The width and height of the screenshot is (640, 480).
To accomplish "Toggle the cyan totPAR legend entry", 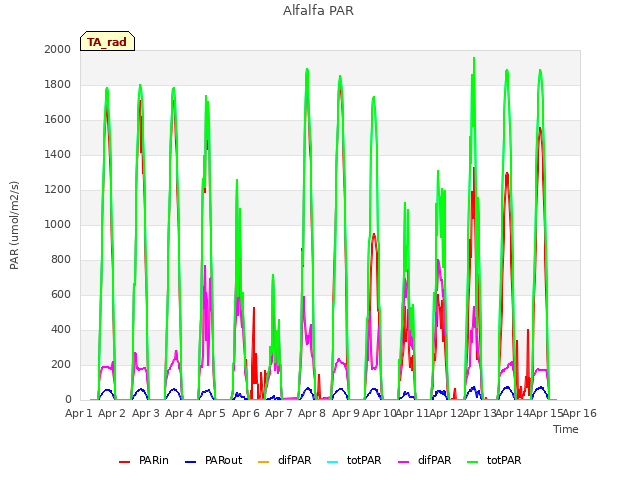I will point(354,460).
